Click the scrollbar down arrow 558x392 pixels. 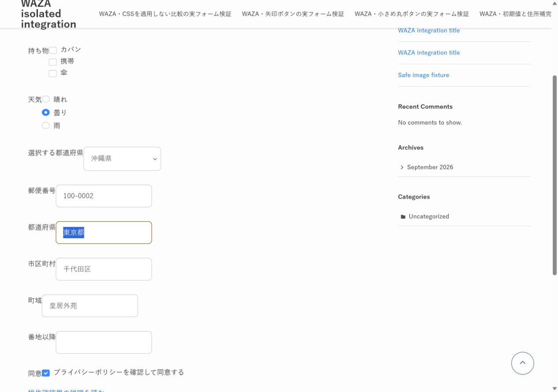[x=555, y=388]
